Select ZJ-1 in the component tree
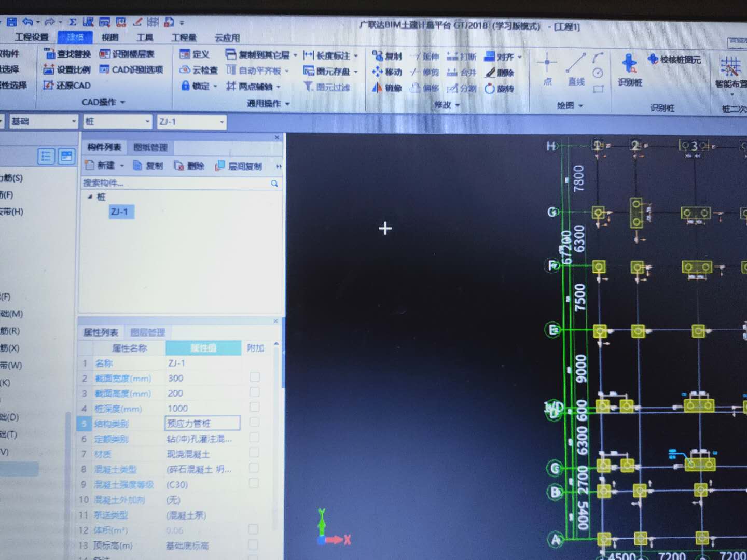This screenshot has width=747, height=560. point(120,212)
